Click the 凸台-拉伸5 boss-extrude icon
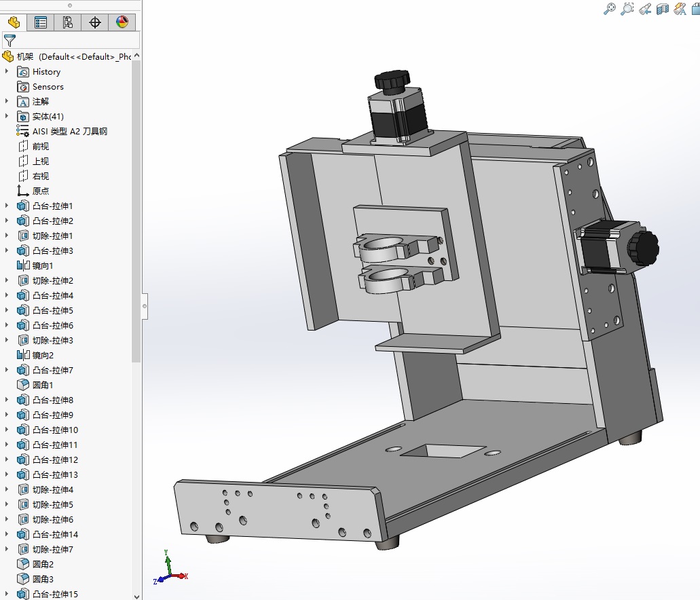Image resolution: width=700 pixels, height=600 pixels. (23, 310)
